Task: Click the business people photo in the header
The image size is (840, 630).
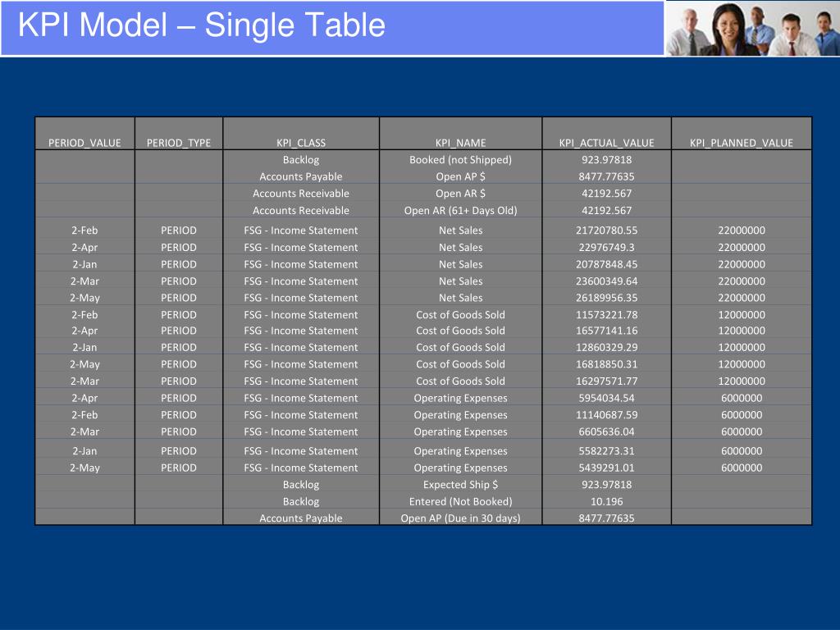Action: [752, 28]
